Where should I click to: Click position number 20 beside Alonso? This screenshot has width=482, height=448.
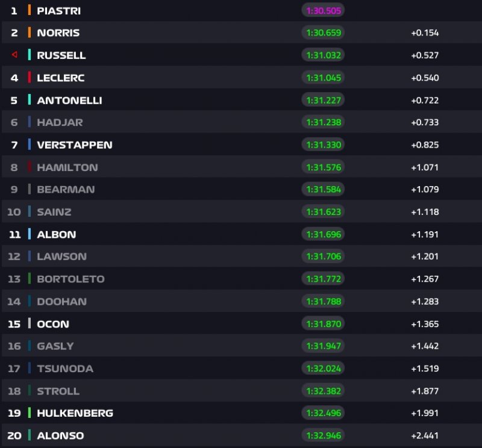tap(14, 435)
